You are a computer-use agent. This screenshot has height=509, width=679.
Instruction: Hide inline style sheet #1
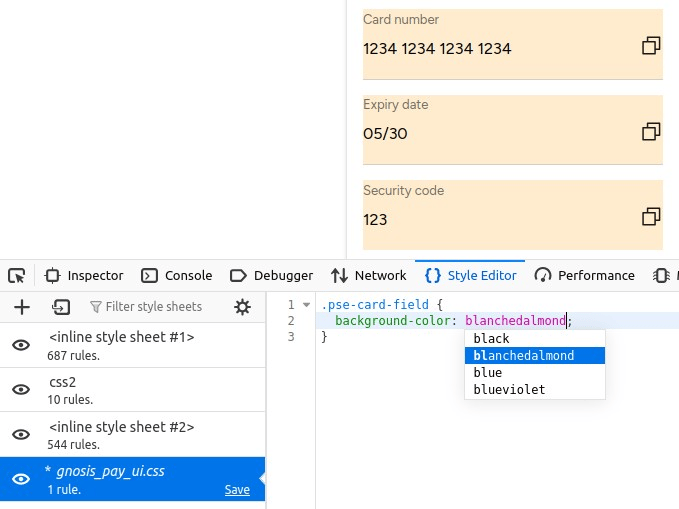pos(21,345)
